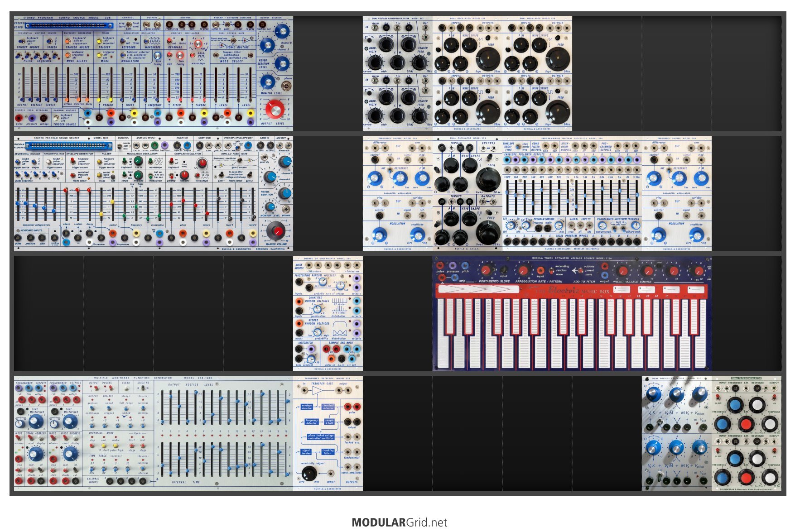Select the Dual Voltage Processor 257 module
800x532 pixels.
[677, 433]
